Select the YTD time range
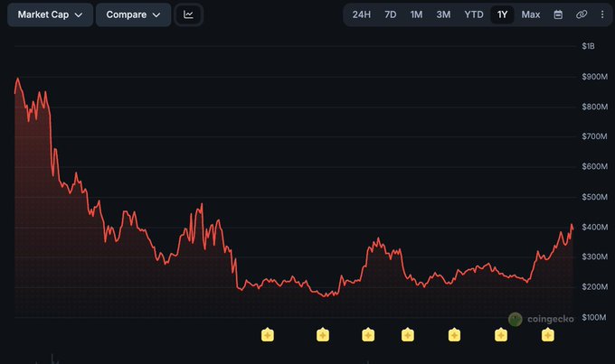This screenshot has height=364, width=615. (474, 14)
